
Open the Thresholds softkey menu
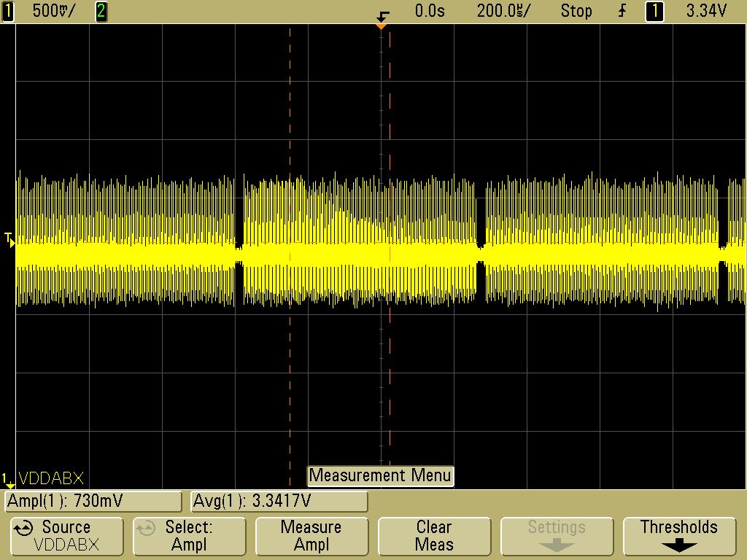pos(679,537)
